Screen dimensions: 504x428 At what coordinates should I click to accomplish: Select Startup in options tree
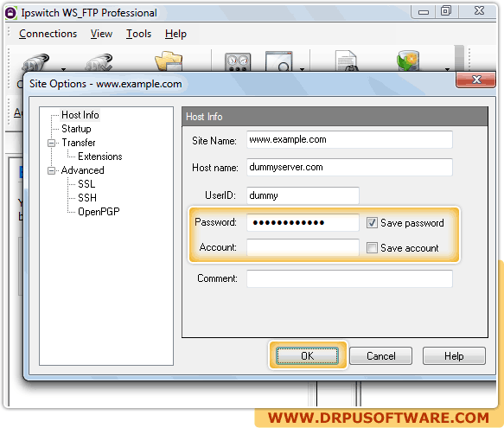(76, 129)
